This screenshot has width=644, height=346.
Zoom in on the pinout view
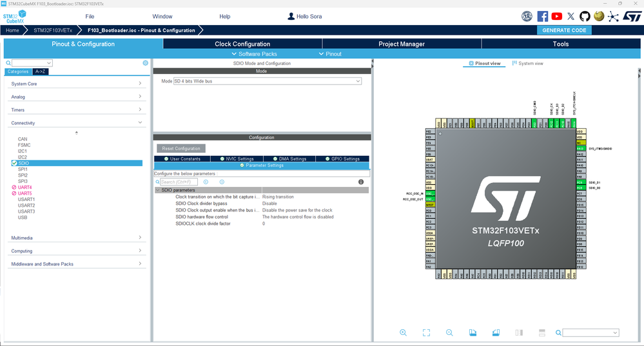(404, 332)
